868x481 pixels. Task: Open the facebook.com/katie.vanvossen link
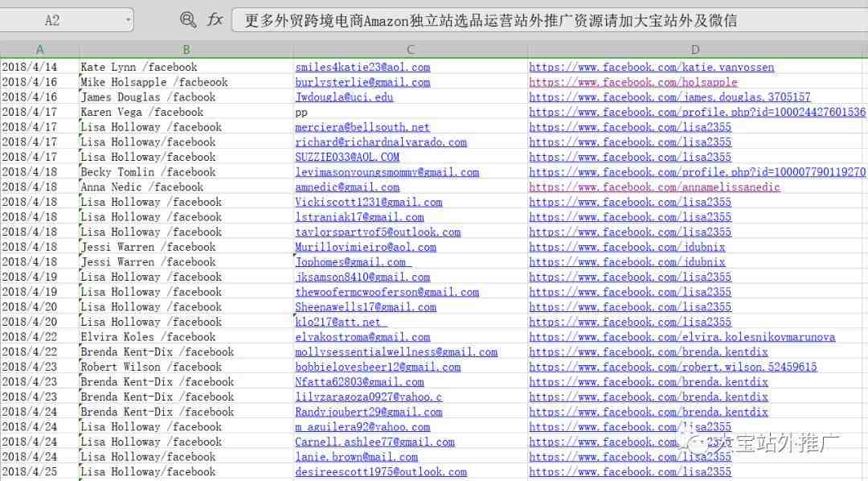[652, 67]
